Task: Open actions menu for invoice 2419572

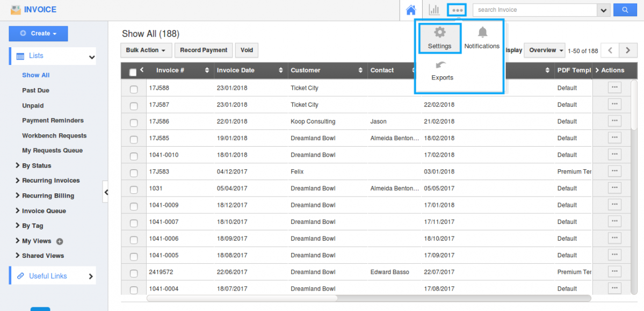Action: (x=614, y=272)
